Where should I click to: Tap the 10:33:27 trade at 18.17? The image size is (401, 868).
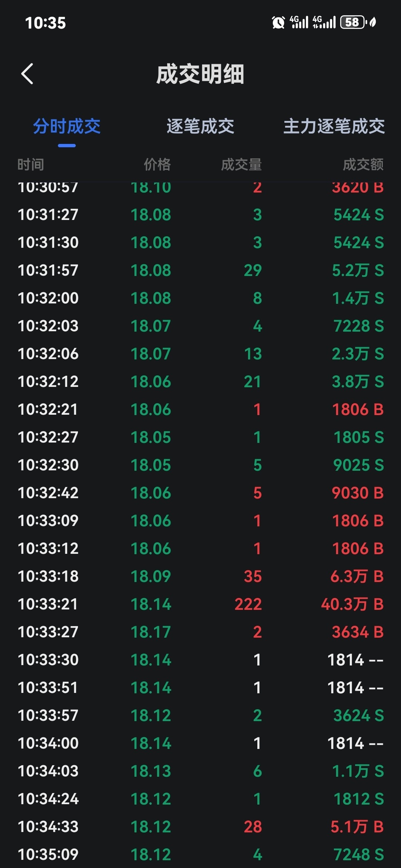coord(200,632)
